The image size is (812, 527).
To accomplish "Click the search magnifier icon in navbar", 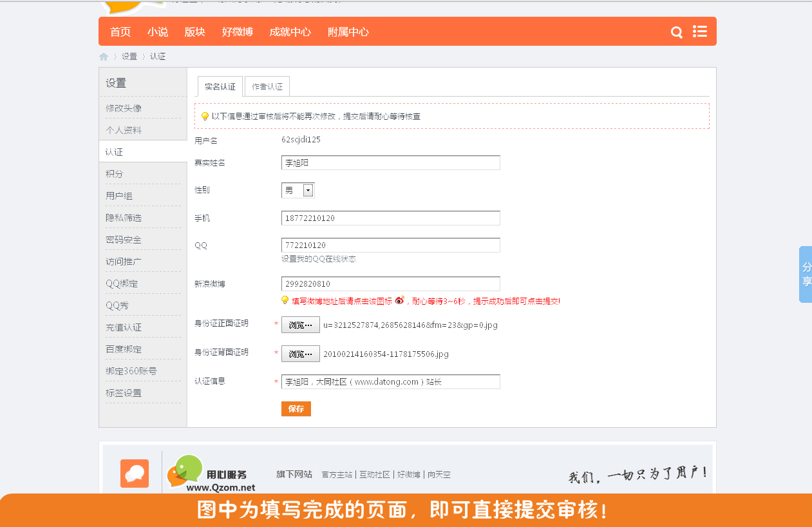I will (676, 32).
